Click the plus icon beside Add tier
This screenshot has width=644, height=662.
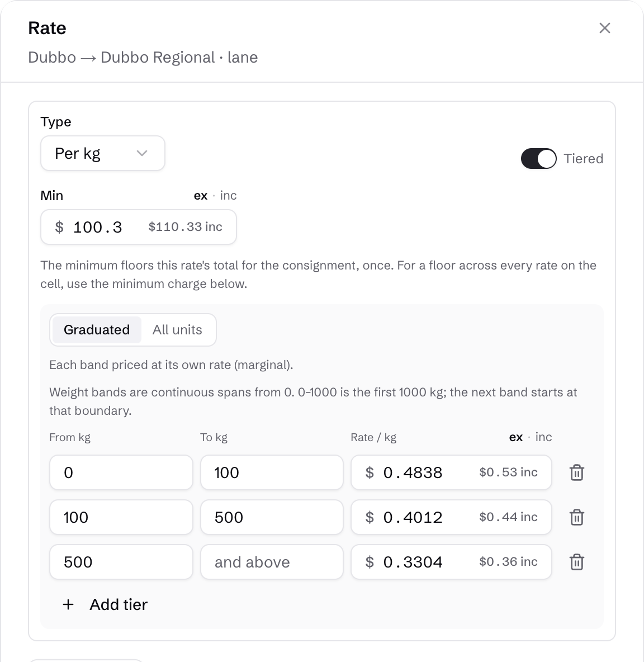pyautogui.click(x=68, y=604)
